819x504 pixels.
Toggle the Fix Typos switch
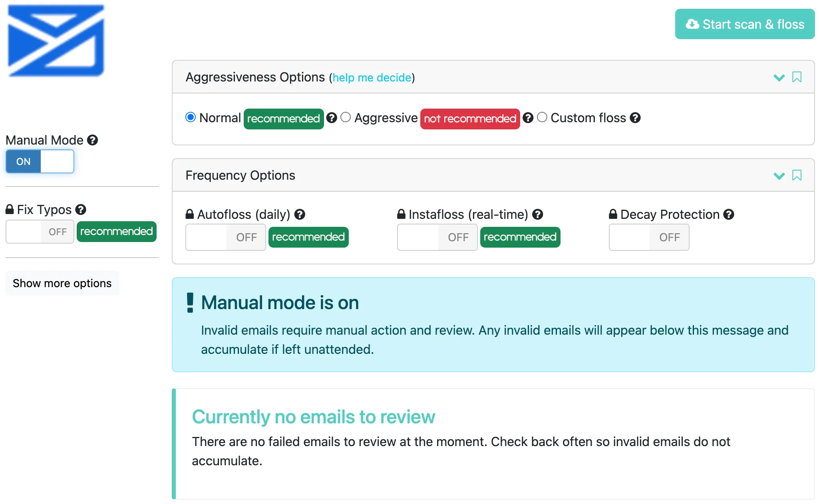40,232
